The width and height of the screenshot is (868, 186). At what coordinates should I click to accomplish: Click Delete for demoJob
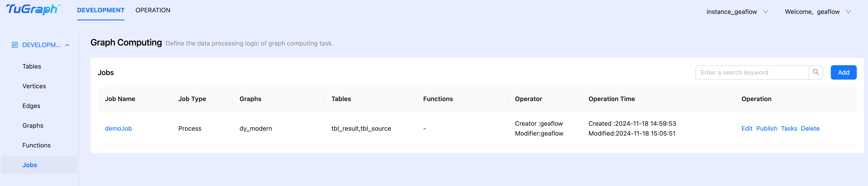810,128
